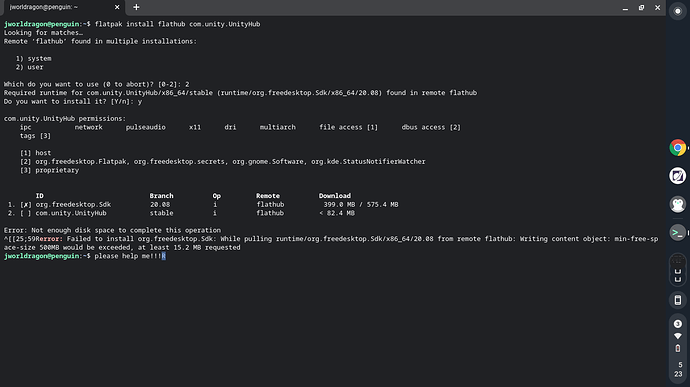Click the Terminal icon on the shelf
The image size is (690, 387).
pos(678,232)
